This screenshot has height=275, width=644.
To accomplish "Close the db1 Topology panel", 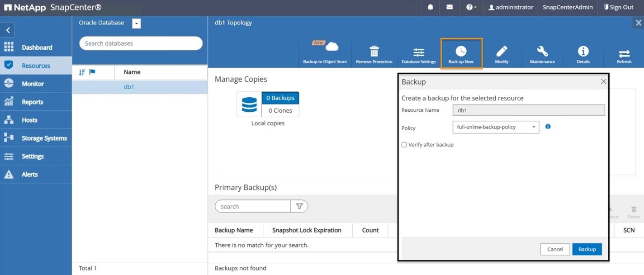I will pos(638,23).
